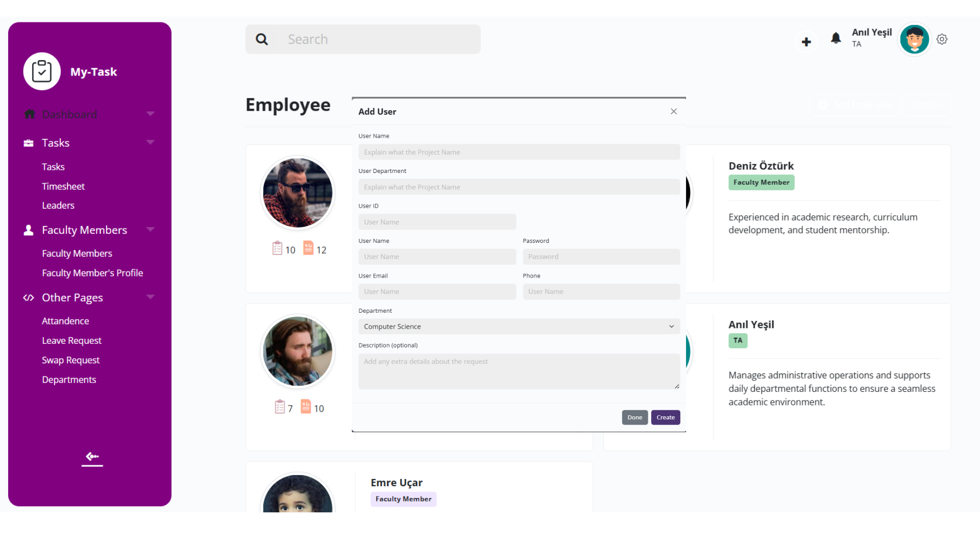Open the Department Computer Science dropdown
This screenshot has width=980, height=551.
tap(519, 327)
